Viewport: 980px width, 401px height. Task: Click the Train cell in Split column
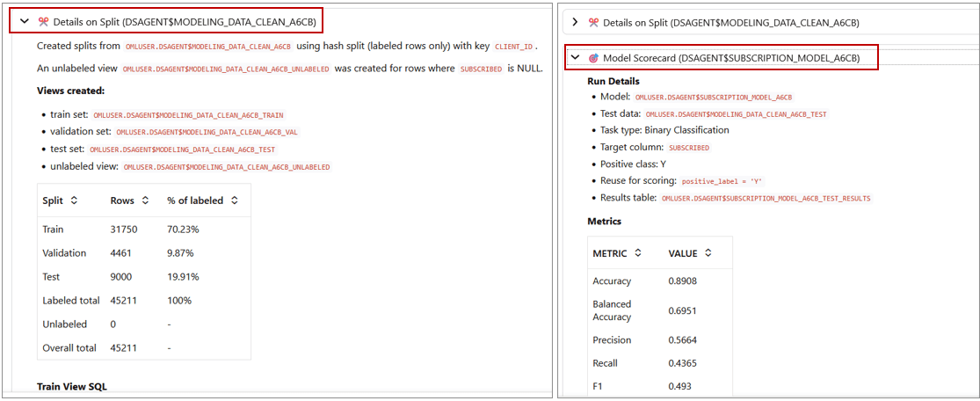click(x=53, y=230)
